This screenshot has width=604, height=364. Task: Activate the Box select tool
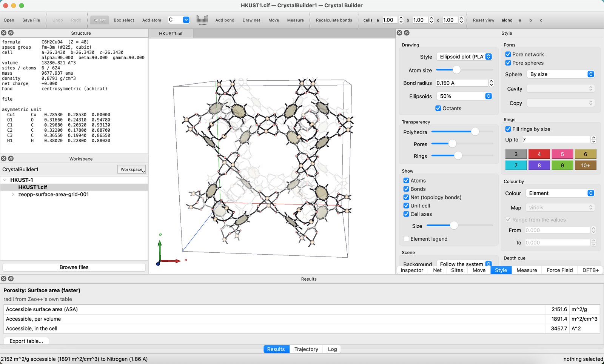tap(124, 20)
